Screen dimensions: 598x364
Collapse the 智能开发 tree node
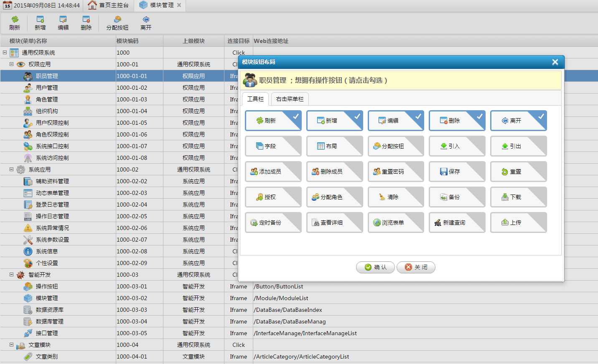[x=12, y=275]
